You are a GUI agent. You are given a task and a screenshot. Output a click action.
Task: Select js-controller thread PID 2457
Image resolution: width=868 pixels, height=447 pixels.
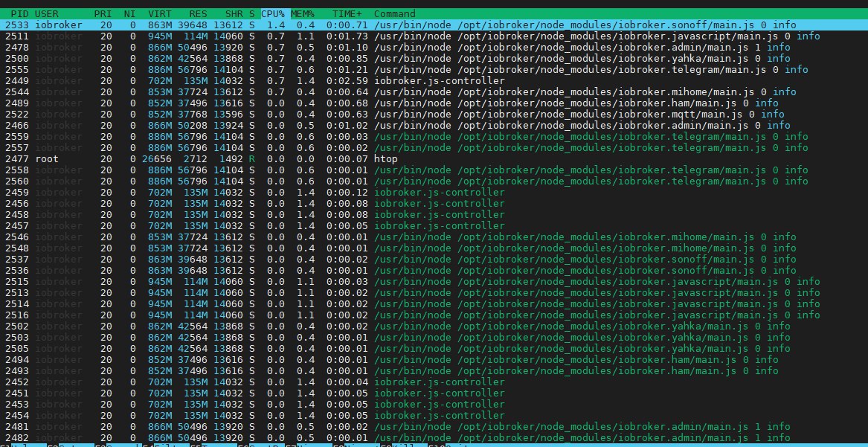coord(434,225)
